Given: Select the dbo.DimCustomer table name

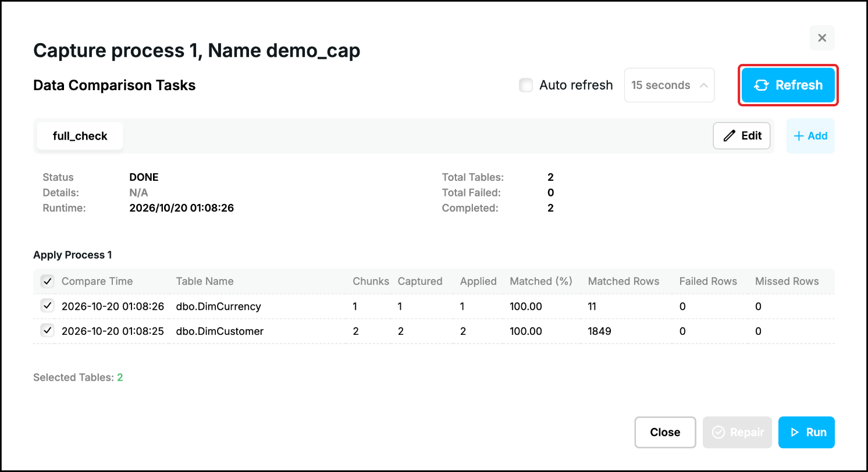Looking at the screenshot, I should (x=220, y=331).
